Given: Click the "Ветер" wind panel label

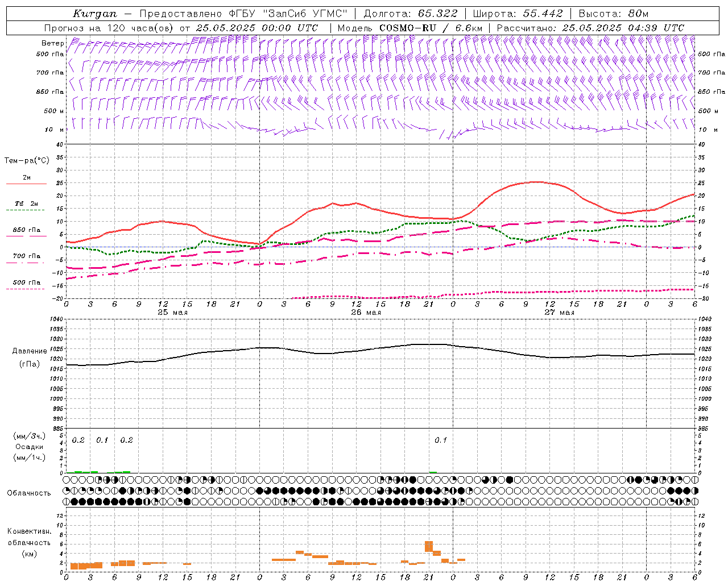Looking at the screenshot, I should click(53, 43).
